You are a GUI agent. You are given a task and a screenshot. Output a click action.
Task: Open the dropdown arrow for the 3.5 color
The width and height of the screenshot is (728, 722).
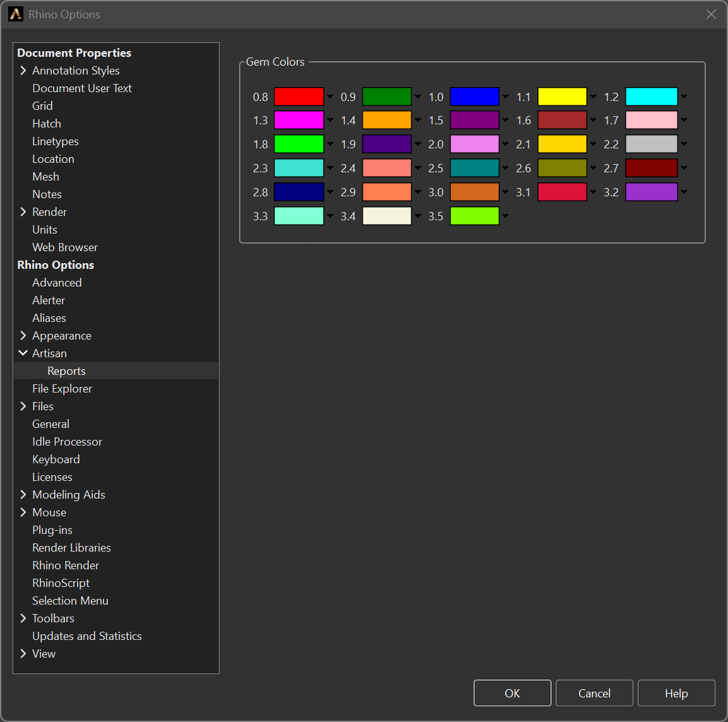click(x=505, y=216)
